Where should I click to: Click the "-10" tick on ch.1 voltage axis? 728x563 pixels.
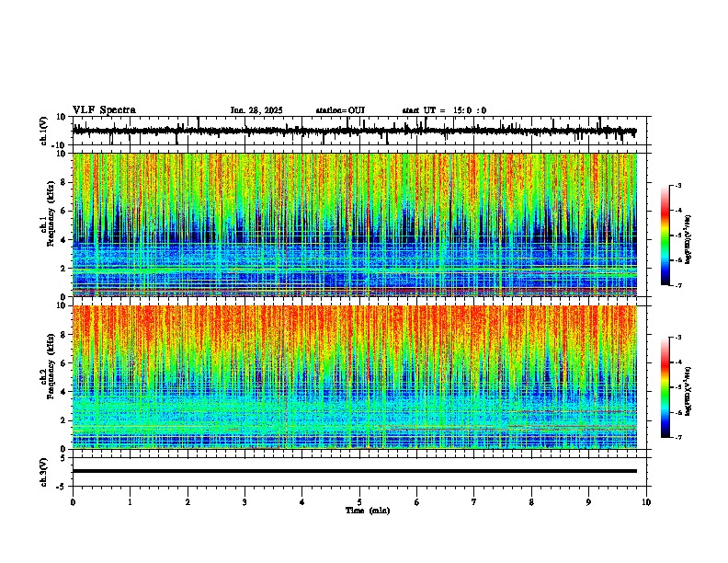(x=60, y=145)
